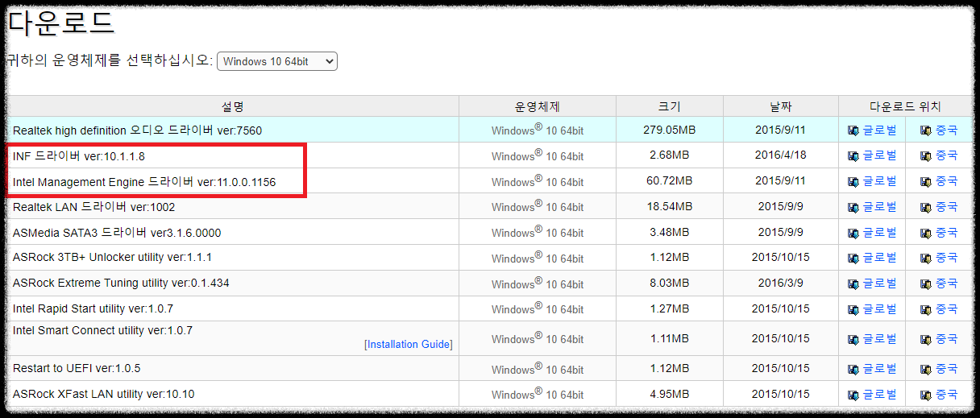Screen dimensions: 980x418
Task: Click 중국 icon for ASRock Extreme Tuning utility
Action: point(926,283)
